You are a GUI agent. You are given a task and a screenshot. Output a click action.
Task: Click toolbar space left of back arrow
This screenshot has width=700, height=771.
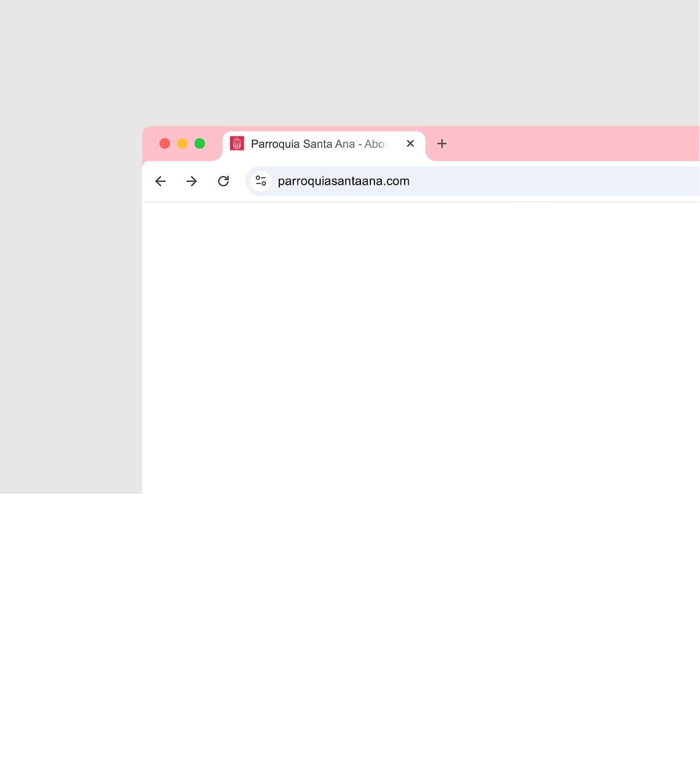pos(147,181)
